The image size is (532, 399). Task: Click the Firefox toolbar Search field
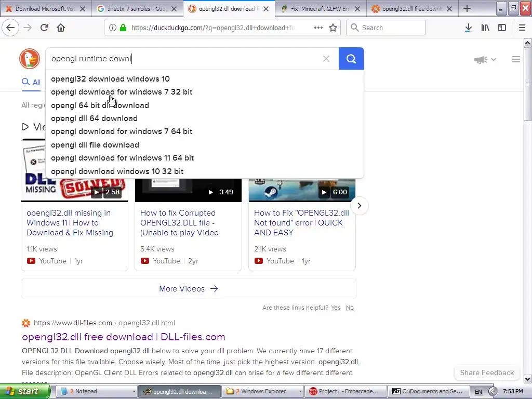[x=385, y=28]
